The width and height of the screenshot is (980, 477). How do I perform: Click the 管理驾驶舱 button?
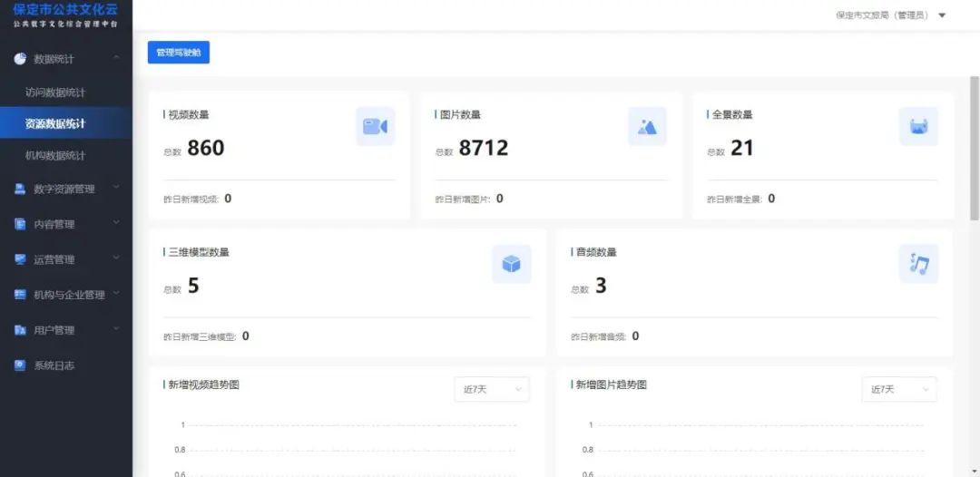tap(179, 53)
